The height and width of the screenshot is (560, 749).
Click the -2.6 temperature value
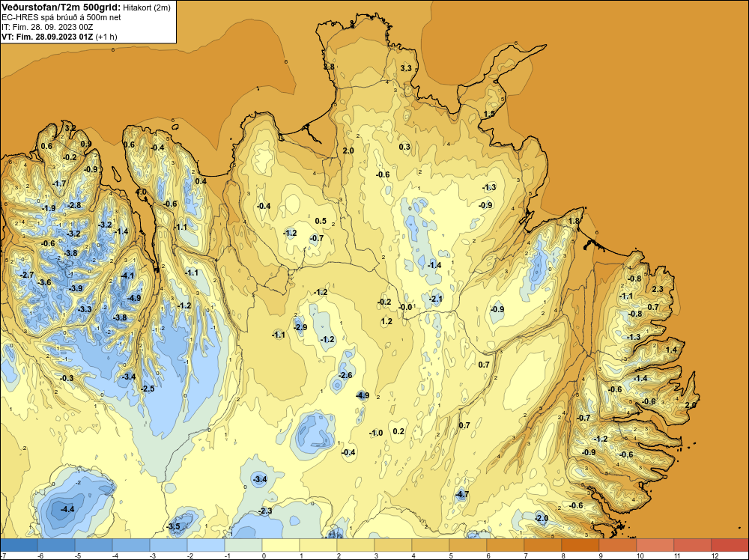(345, 375)
